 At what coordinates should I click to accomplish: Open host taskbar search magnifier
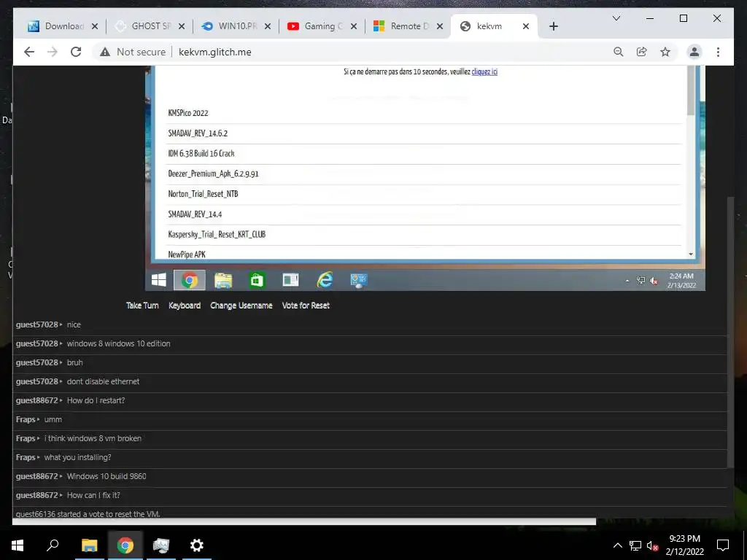pyautogui.click(x=53, y=545)
